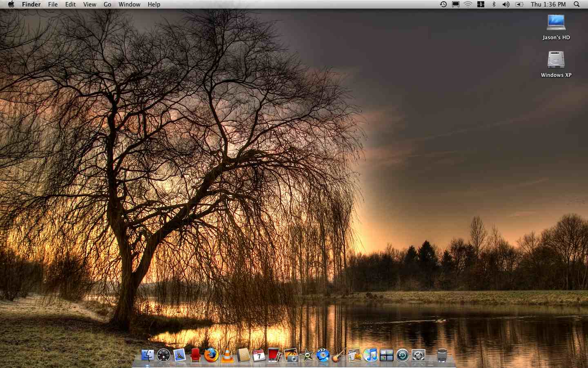Select the Jason's HD desktop drive
This screenshot has width=588, height=368.
pos(556,27)
